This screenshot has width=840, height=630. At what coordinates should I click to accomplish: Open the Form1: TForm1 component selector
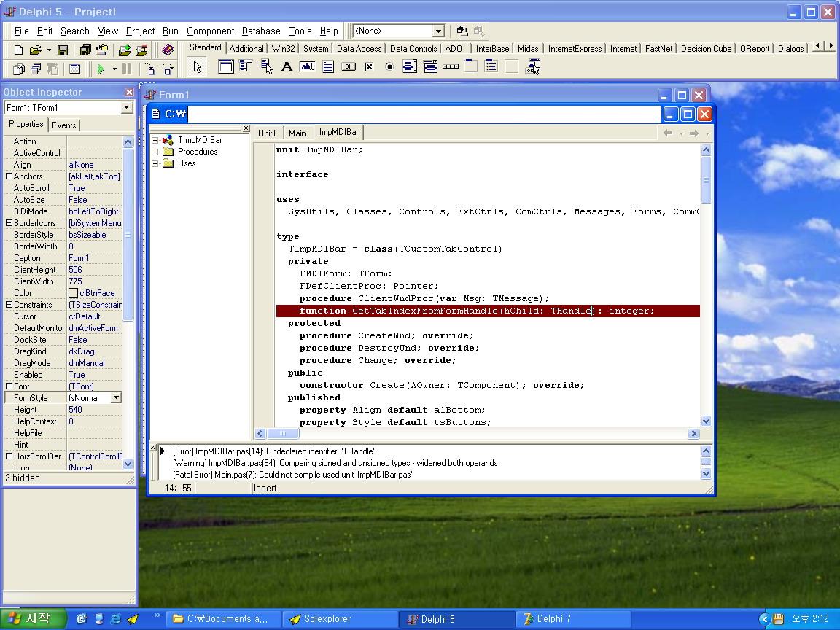[x=126, y=108]
